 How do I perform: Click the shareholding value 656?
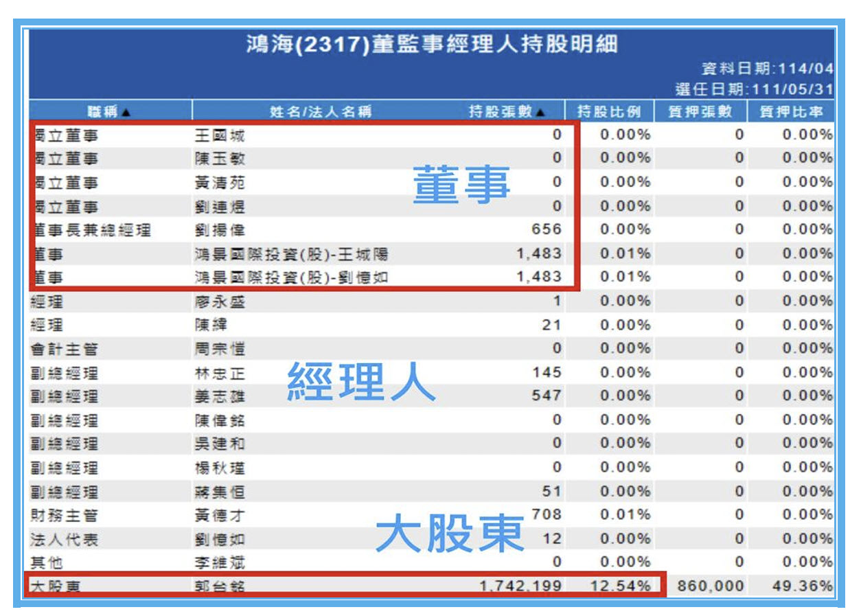tap(547, 229)
